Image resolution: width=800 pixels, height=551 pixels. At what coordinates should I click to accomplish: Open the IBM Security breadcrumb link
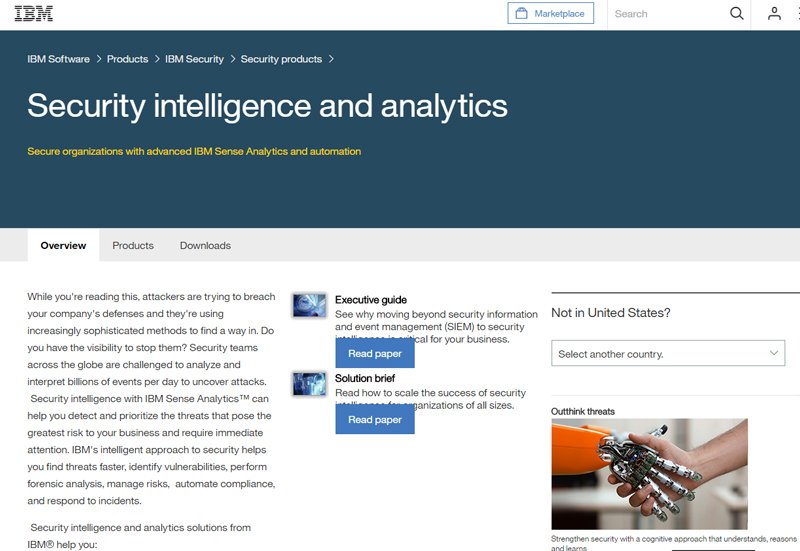[x=194, y=59]
